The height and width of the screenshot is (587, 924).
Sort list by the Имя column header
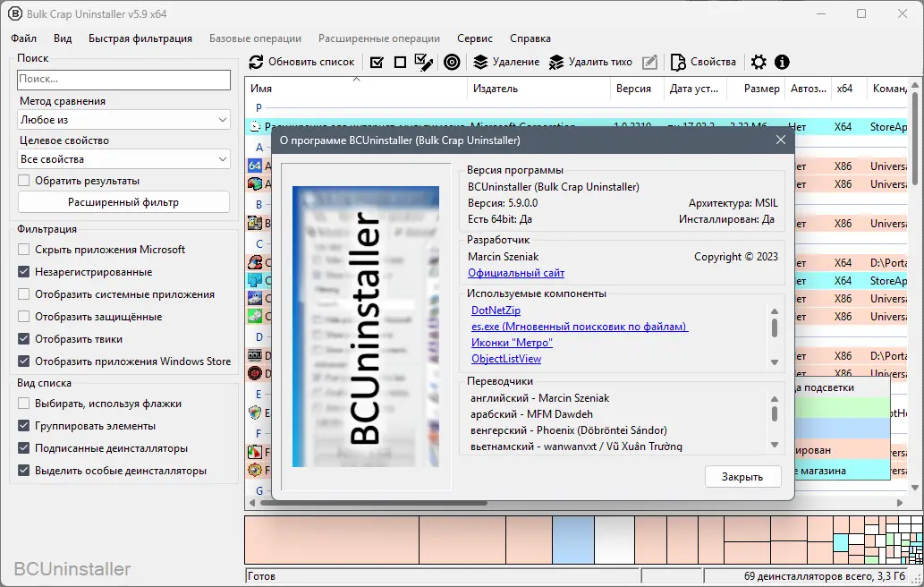[x=356, y=89]
